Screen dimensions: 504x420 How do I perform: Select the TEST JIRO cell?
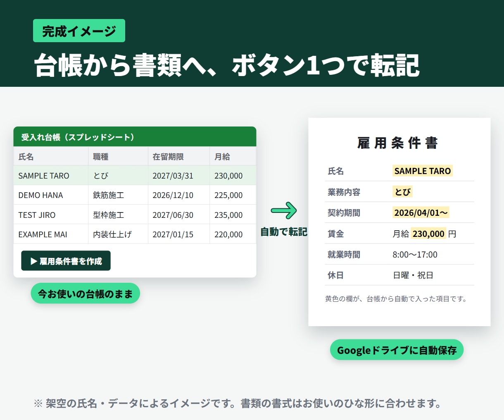coord(51,215)
